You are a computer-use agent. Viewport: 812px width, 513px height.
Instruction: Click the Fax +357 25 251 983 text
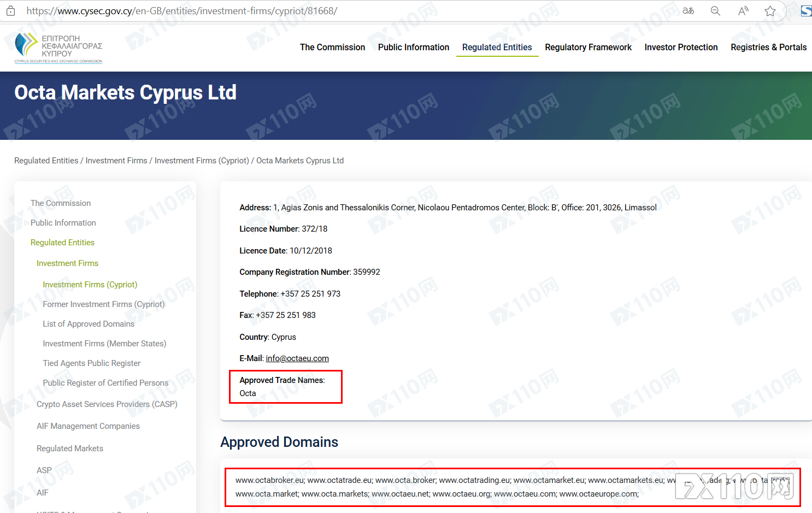(278, 315)
